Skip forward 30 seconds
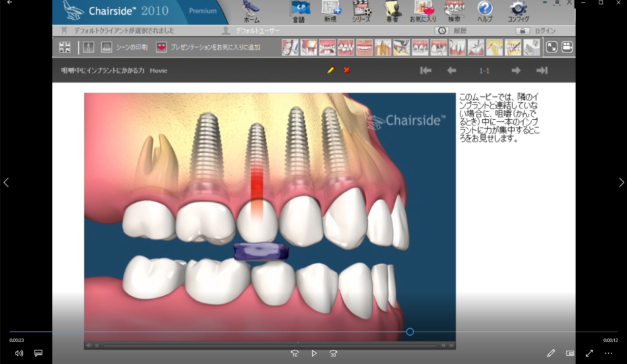This screenshot has width=627, height=364. tap(333, 353)
